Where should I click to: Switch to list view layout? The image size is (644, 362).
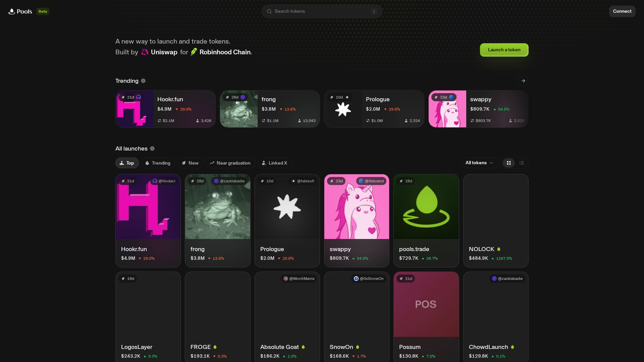tap(522, 163)
